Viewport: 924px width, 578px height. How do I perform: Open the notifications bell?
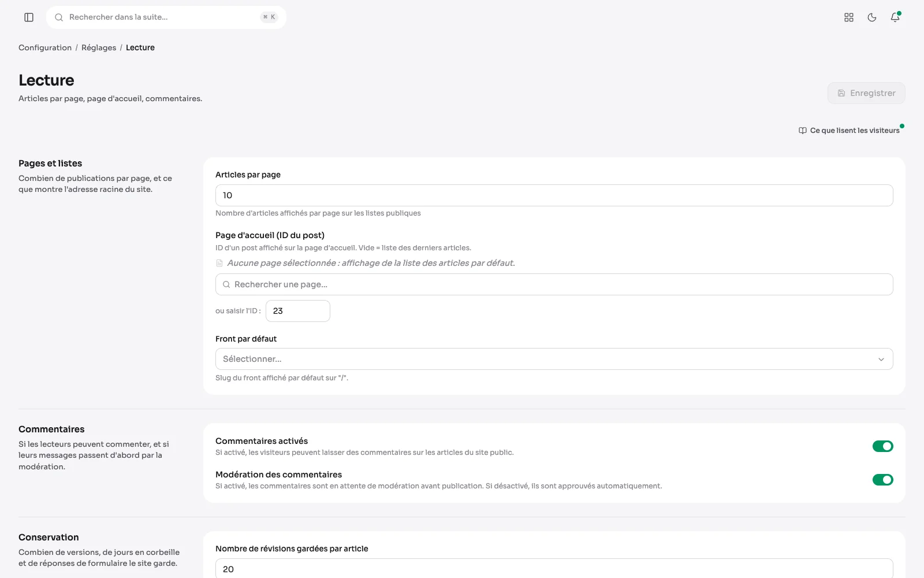coord(895,17)
